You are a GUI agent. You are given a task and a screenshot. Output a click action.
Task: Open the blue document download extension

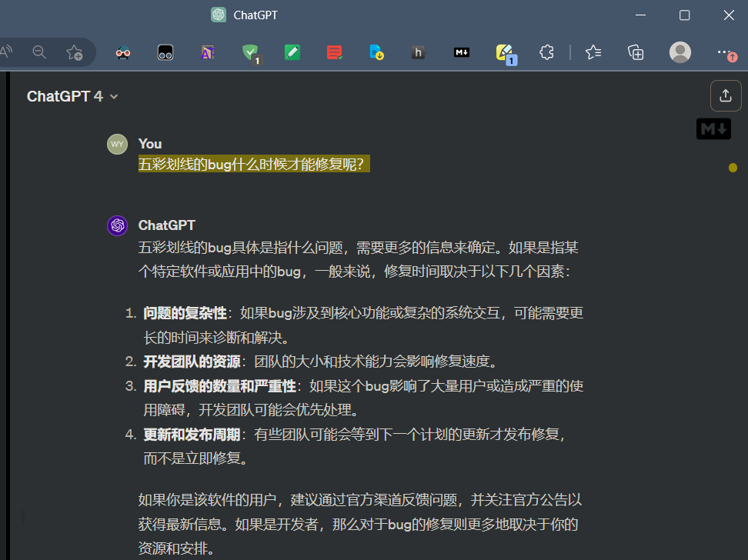pos(376,52)
